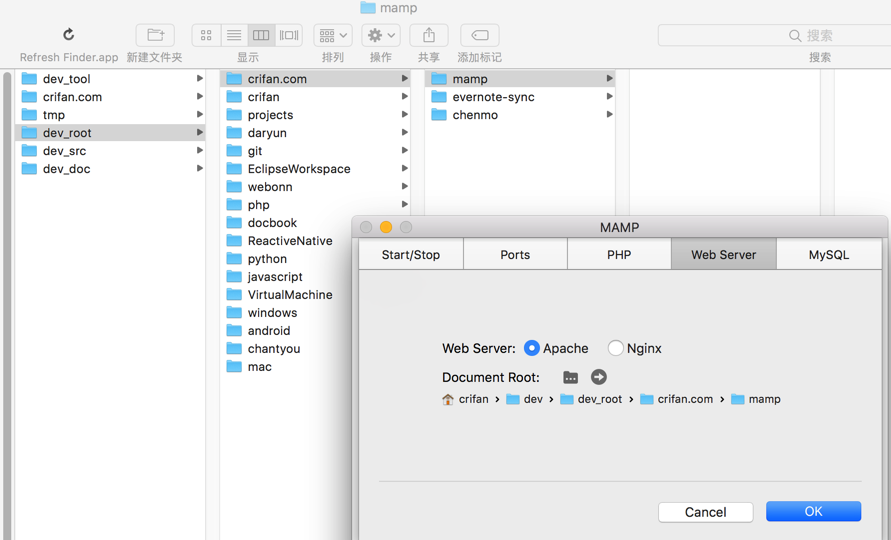Viewport: 891px width, 540px height.
Task: Switch Finder to list view
Action: pos(234,35)
